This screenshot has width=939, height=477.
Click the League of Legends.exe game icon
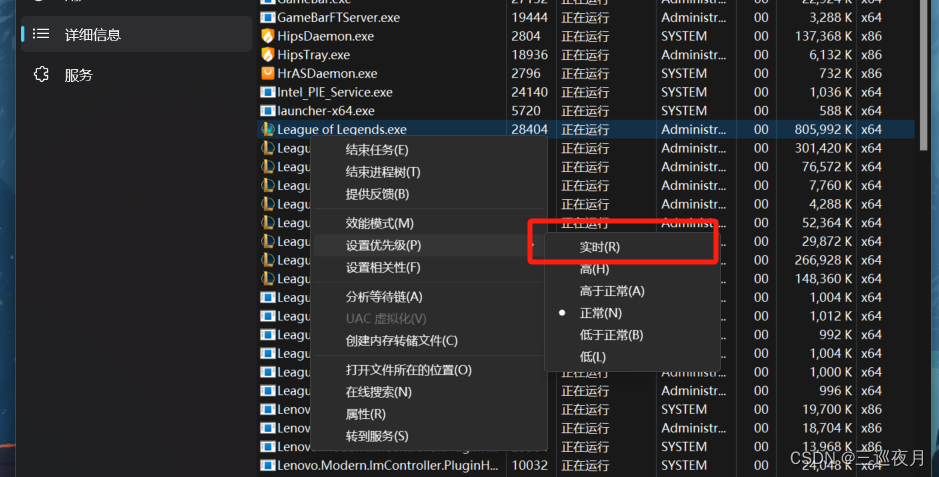[268, 129]
